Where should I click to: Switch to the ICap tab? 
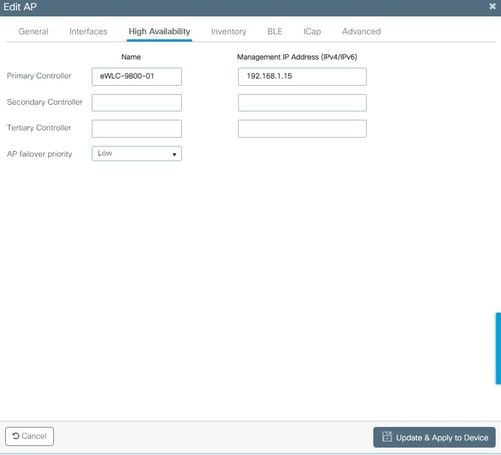click(312, 31)
